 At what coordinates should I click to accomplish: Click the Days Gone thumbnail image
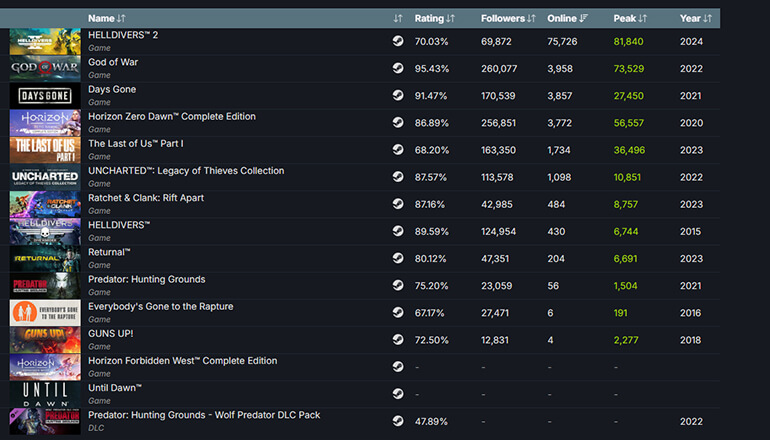click(45, 95)
